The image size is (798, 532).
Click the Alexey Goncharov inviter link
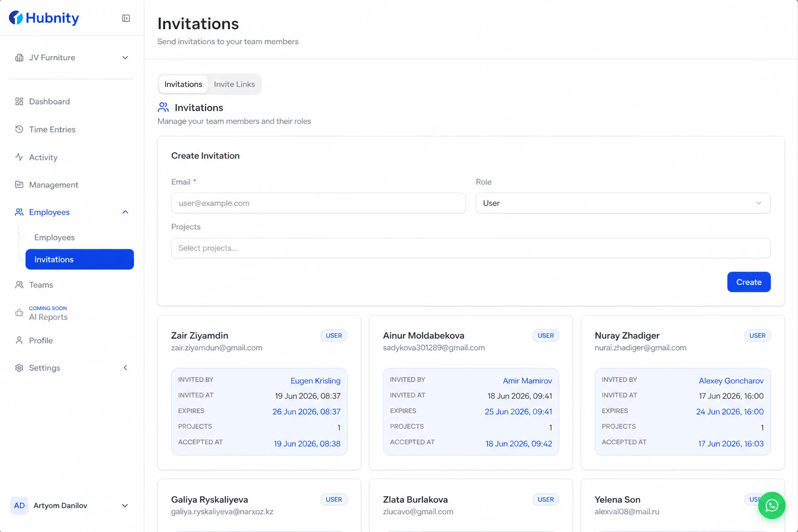point(731,381)
